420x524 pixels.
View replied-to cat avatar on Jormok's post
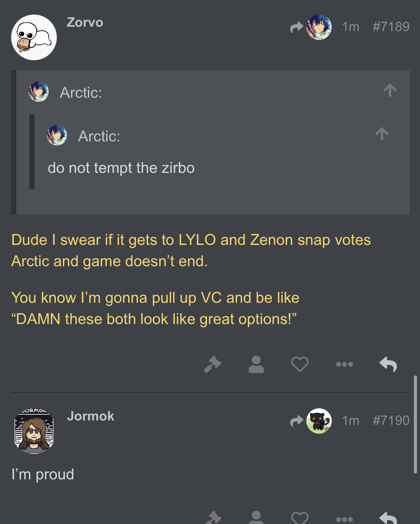pyautogui.click(x=319, y=421)
